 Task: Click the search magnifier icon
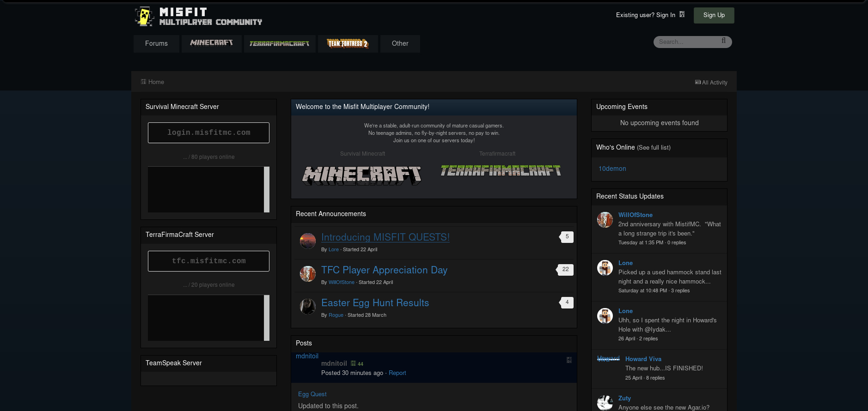[x=723, y=41]
